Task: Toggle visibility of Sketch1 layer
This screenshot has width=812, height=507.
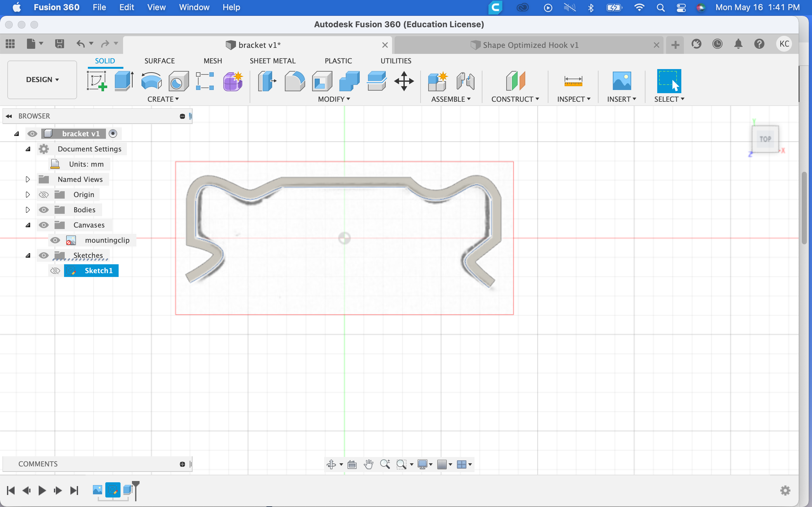Action: pos(56,270)
